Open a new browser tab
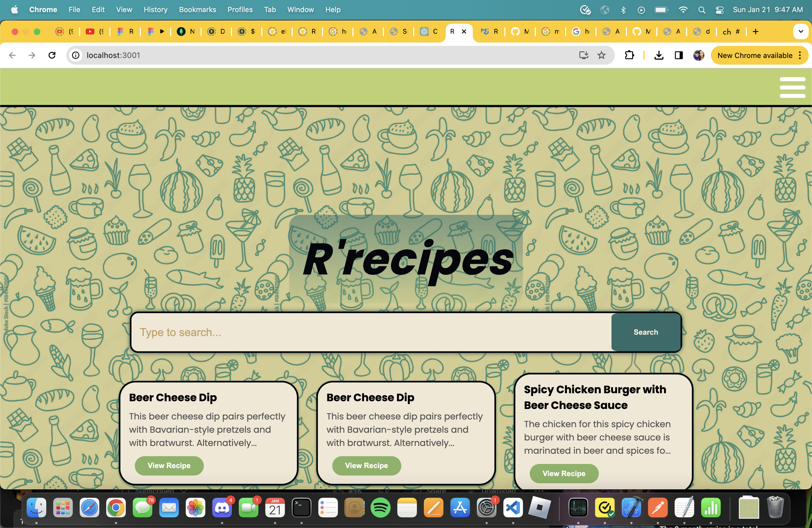Image resolution: width=812 pixels, height=528 pixels. coord(755,31)
